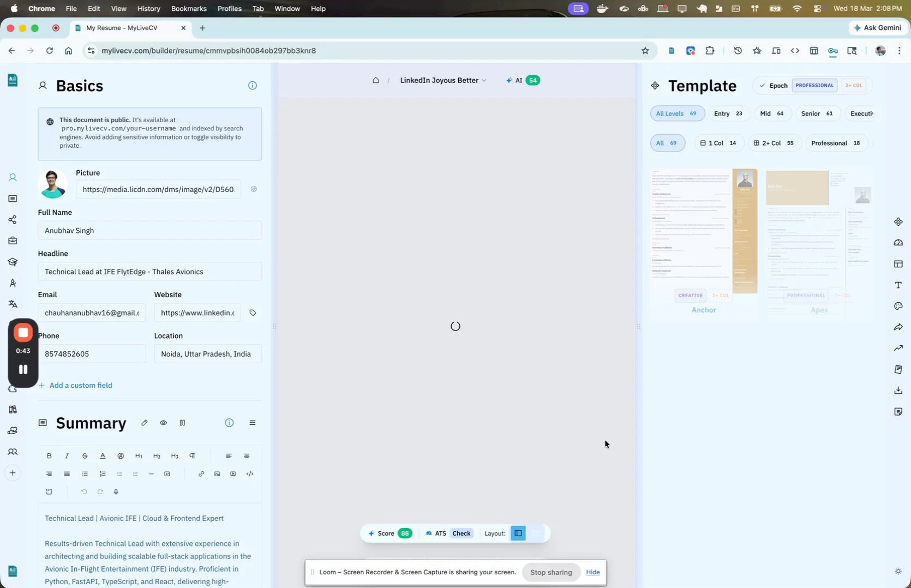Pause the screen recording
The width and height of the screenshot is (911, 588).
pyautogui.click(x=23, y=369)
